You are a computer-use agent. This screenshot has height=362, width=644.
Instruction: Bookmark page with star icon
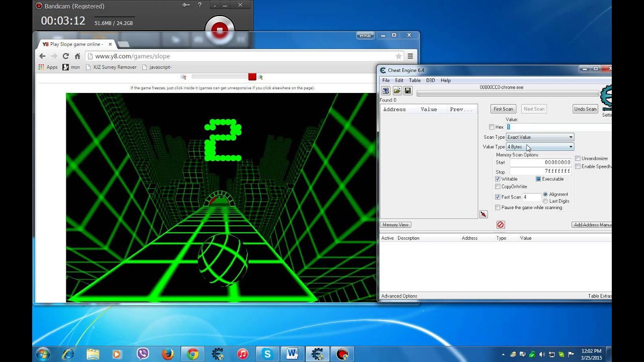coord(398,56)
